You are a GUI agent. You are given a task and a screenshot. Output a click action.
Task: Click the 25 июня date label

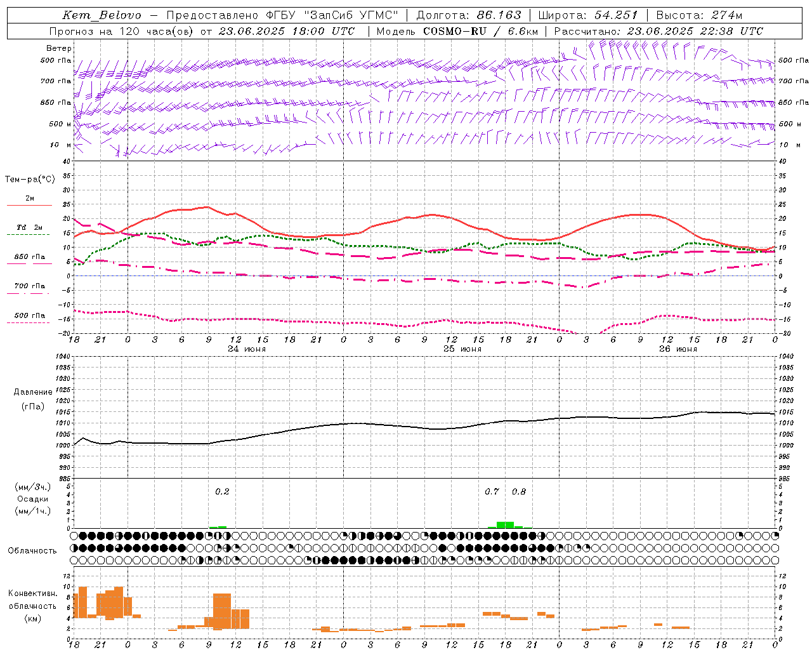pos(462,349)
